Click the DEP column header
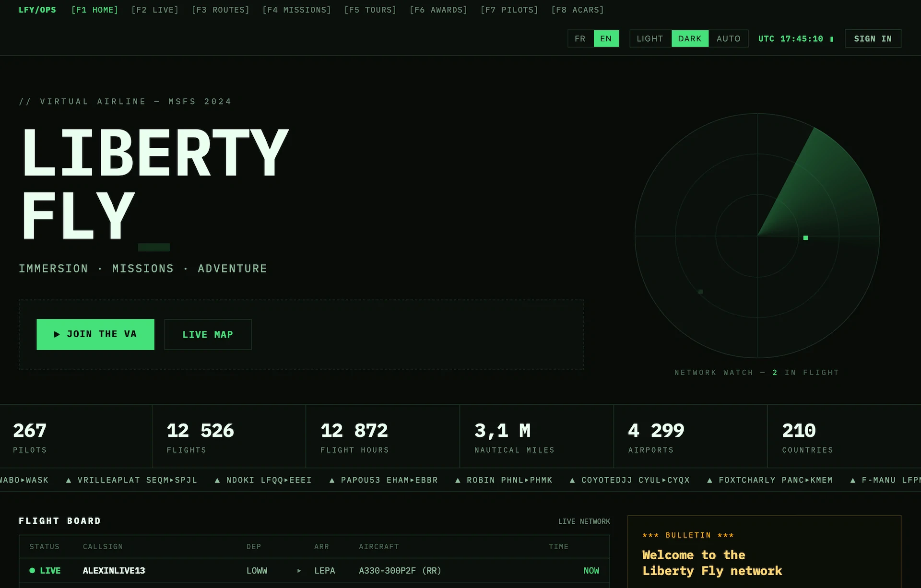The image size is (921, 588). point(254,547)
